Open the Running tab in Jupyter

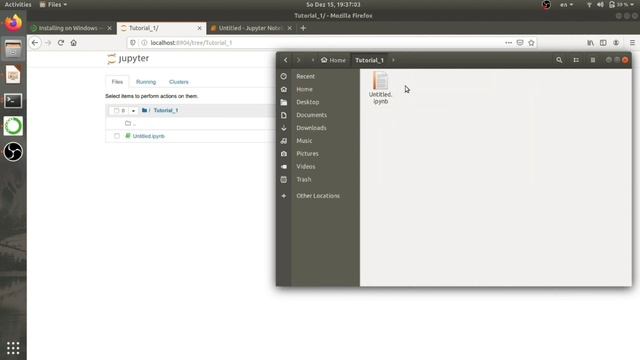(146, 82)
